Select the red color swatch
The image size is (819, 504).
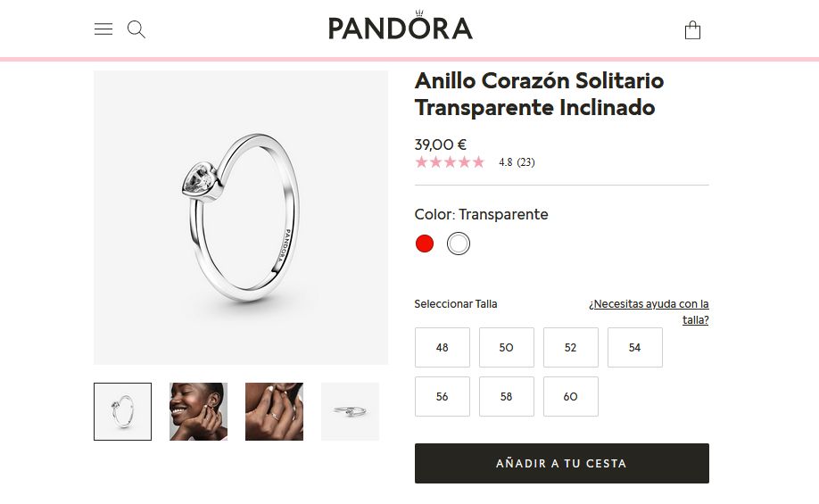pos(425,244)
